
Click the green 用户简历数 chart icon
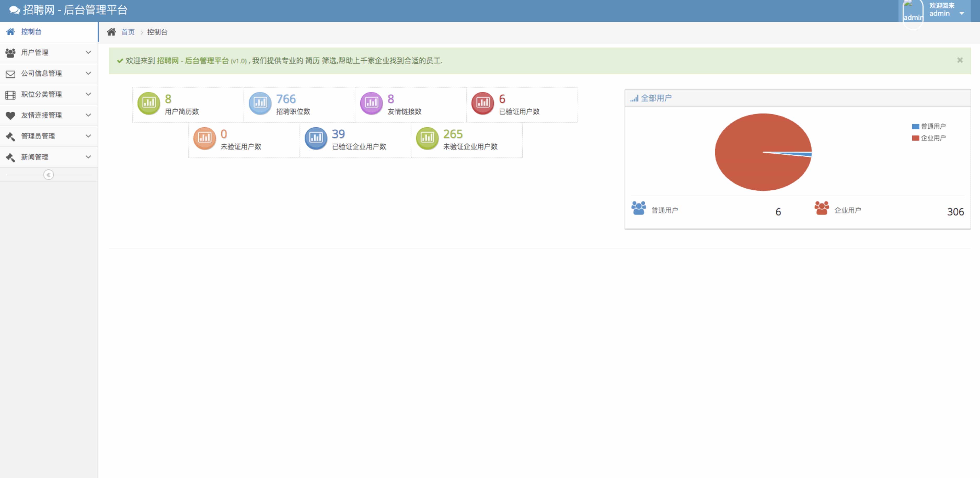click(x=149, y=103)
